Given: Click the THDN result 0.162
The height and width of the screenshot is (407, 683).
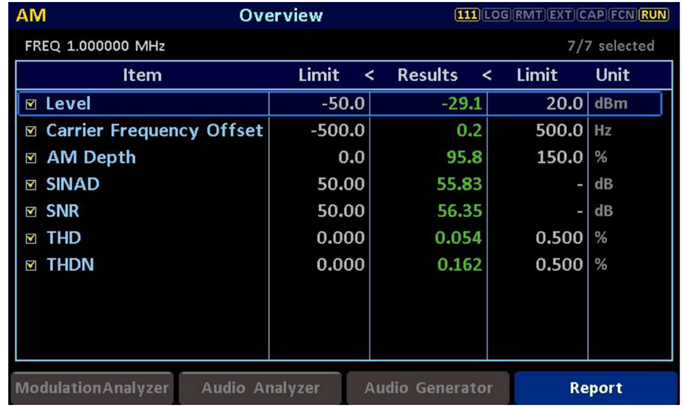Looking at the screenshot, I should point(460,265).
